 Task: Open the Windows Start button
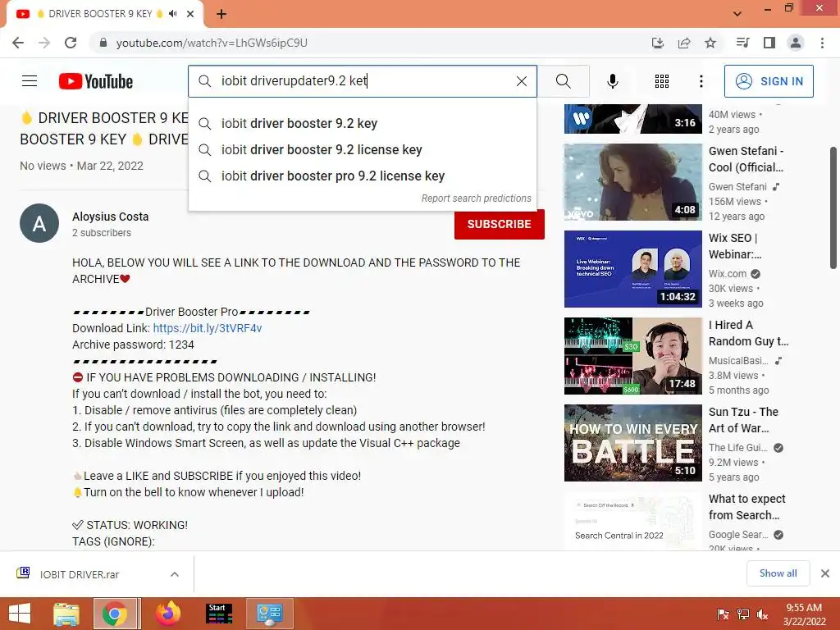(x=20, y=614)
